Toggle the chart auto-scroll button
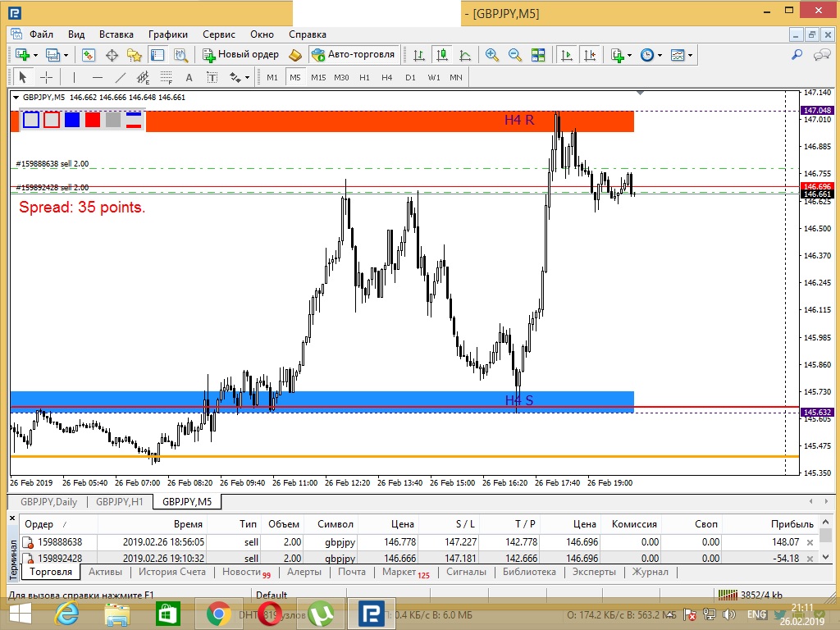Viewport: 840px width, 630px height. tap(566, 55)
